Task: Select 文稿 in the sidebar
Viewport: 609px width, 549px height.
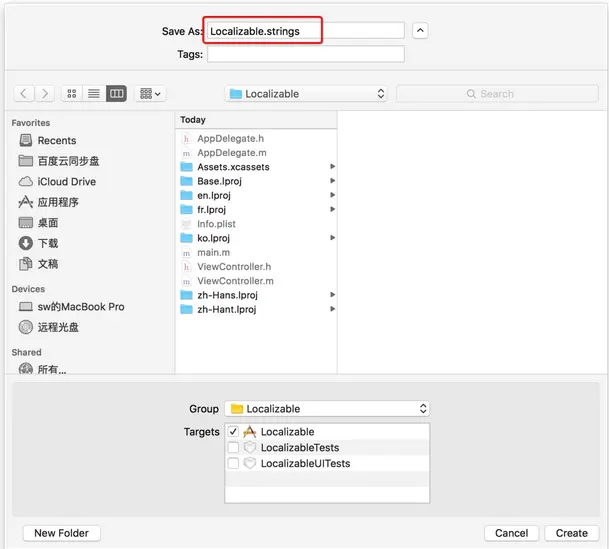Action: pyautogui.click(x=39, y=264)
